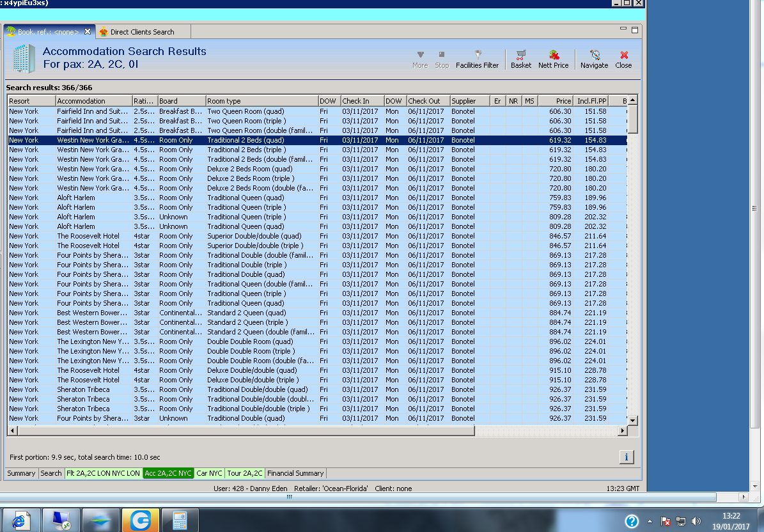This screenshot has height=532, width=764.
Task: Click the help question mark tray icon
Action: [x=632, y=521]
